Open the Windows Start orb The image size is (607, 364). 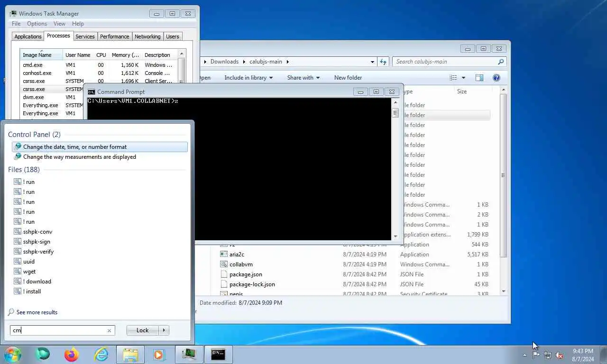pyautogui.click(x=13, y=355)
